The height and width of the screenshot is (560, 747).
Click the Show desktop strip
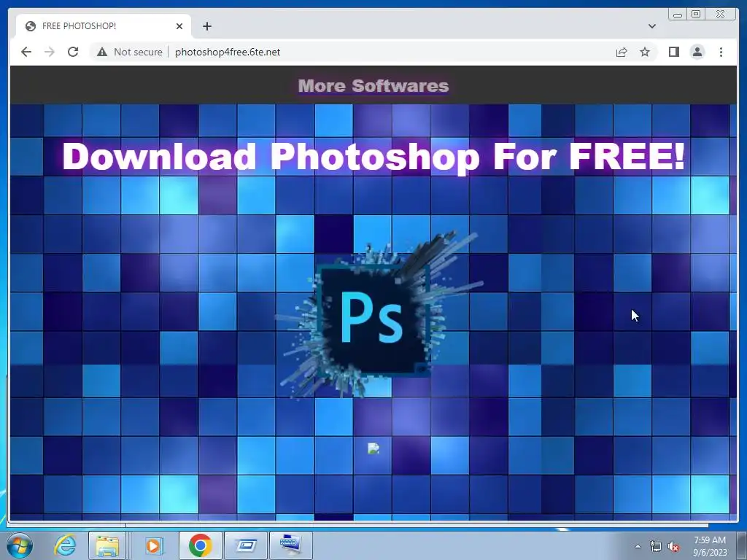[742, 545]
